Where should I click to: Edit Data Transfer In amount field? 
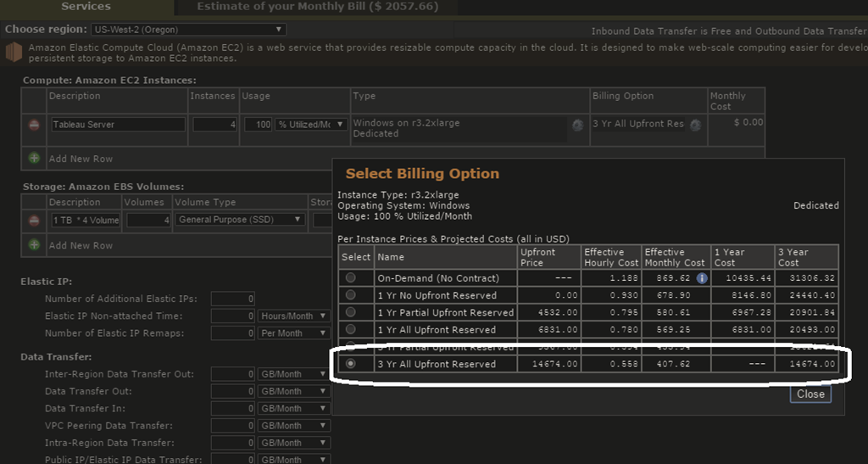[232, 409]
